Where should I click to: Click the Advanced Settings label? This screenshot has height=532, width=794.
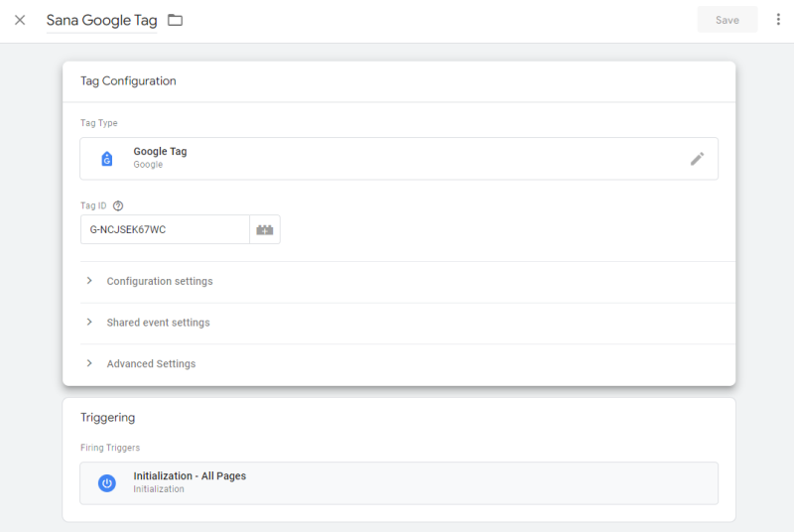pos(151,364)
